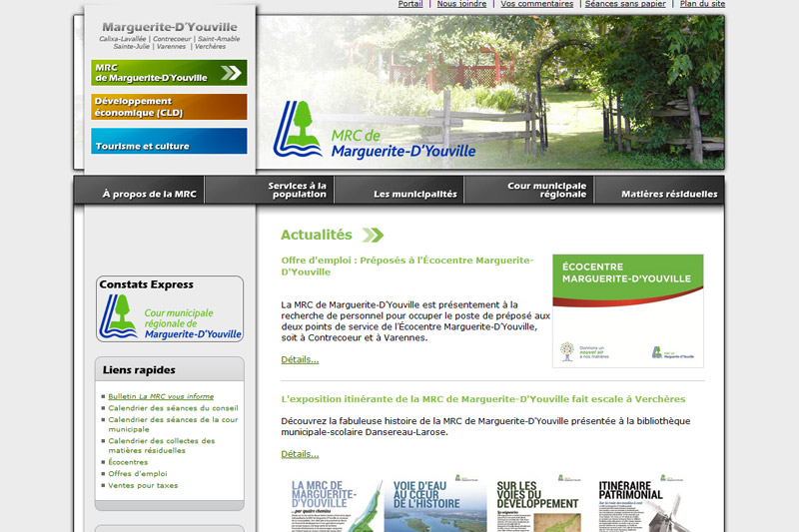799x532 pixels.
Task: Open Bulletin La MRC vous informe link
Action: coord(161,396)
